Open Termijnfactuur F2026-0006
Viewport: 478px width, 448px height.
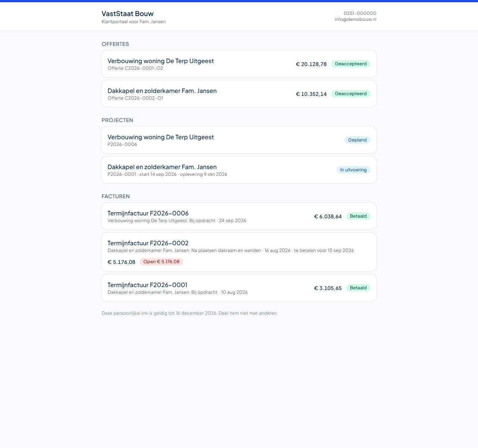click(x=239, y=216)
